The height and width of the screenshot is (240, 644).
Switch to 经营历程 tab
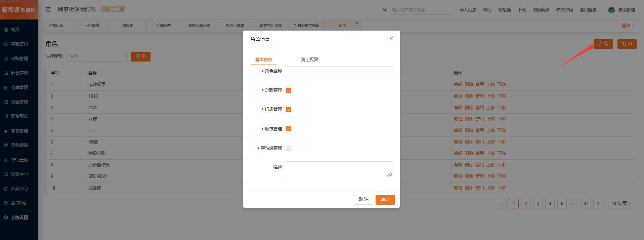pyautogui.click(x=56, y=26)
